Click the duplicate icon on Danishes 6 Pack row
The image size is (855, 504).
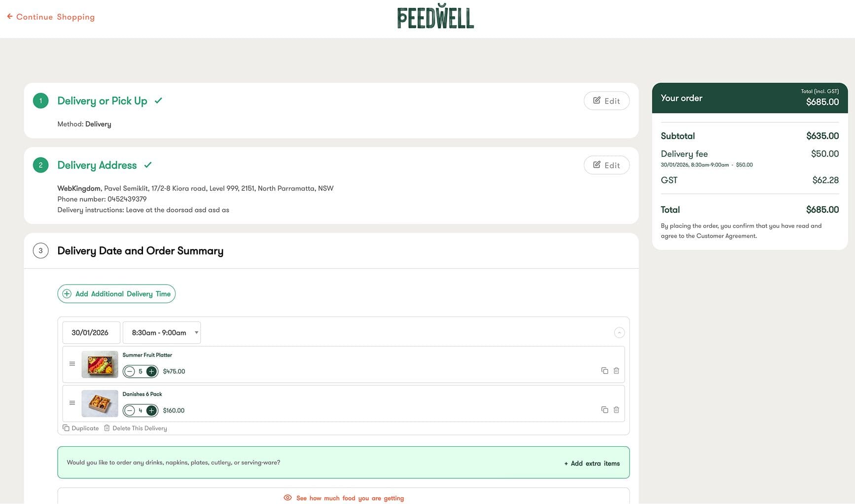pyautogui.click(x=605, y=410)
